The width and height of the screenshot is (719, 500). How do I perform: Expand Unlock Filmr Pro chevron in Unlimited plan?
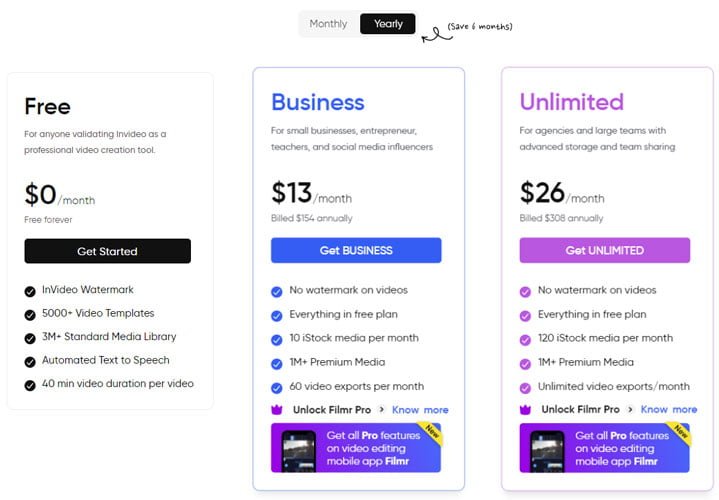630,409
